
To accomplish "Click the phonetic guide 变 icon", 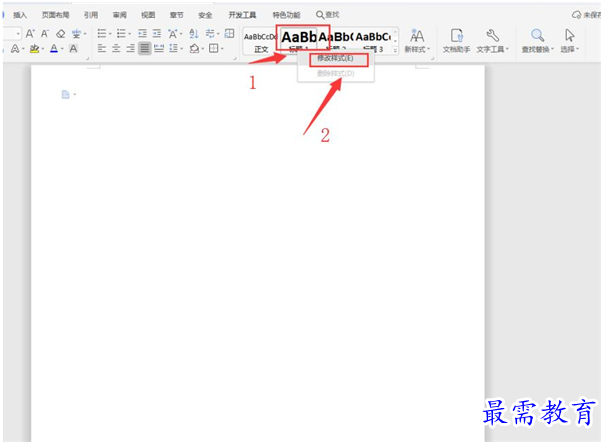I will pyautogui.click(x=76, y=34).
